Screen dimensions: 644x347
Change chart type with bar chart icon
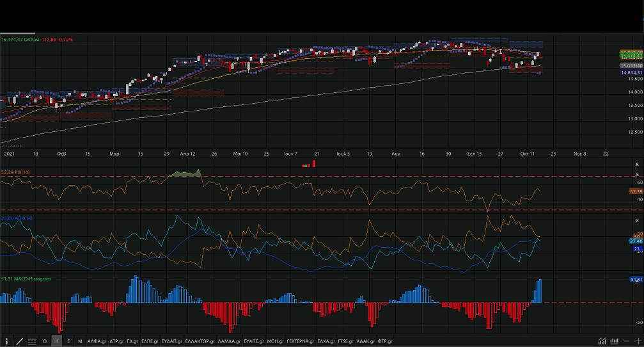pos(615,341)
